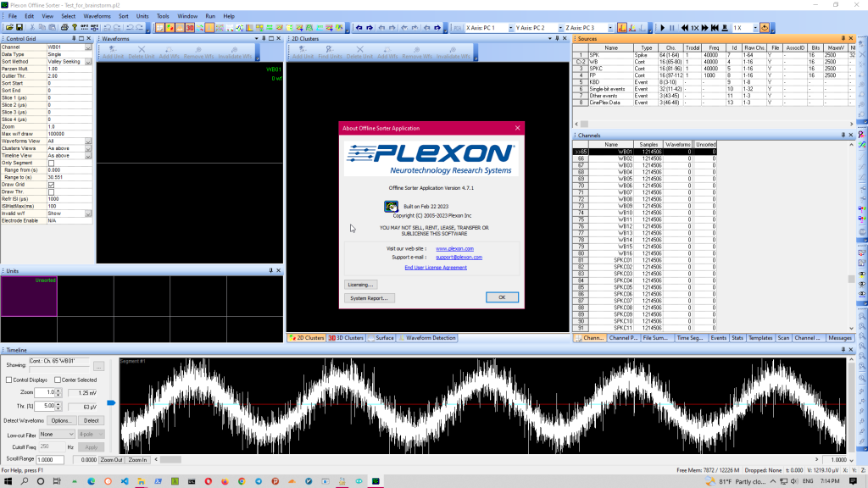Open the Y Axis PC 2 dropdown
Viewport: 868px width, 488px height.
(x=560, y=28)
